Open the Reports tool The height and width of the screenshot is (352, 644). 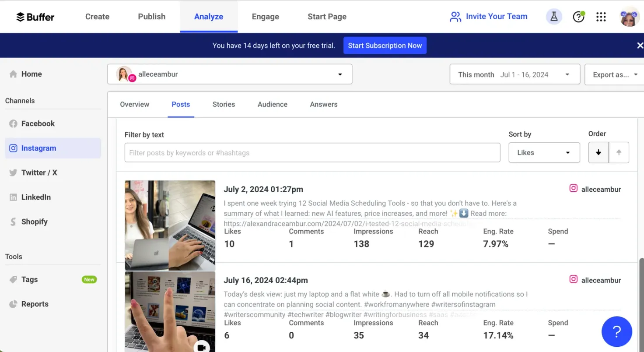click(35, 304)
